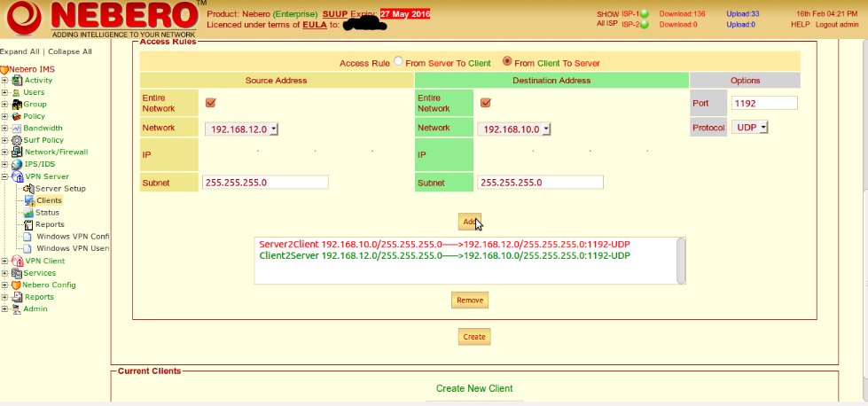
Task: Click the Nebero Config shield icon
Action: [x=17, y=285]
